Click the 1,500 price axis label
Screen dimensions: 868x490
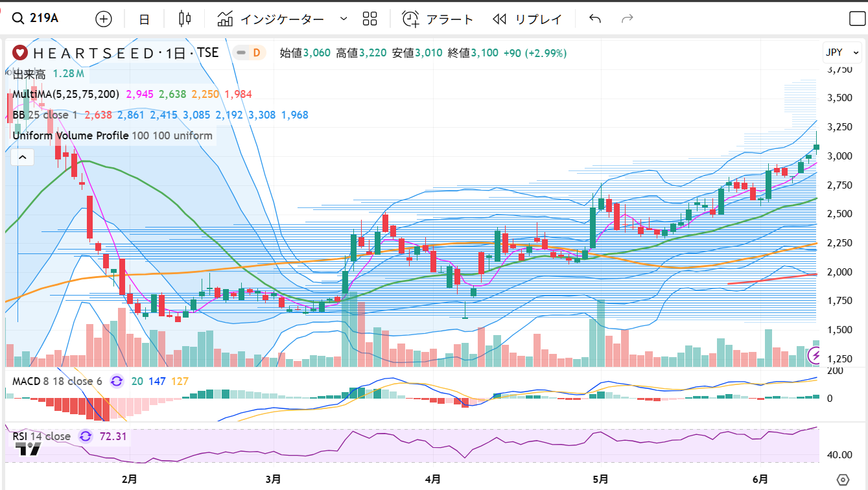point(839,330)
